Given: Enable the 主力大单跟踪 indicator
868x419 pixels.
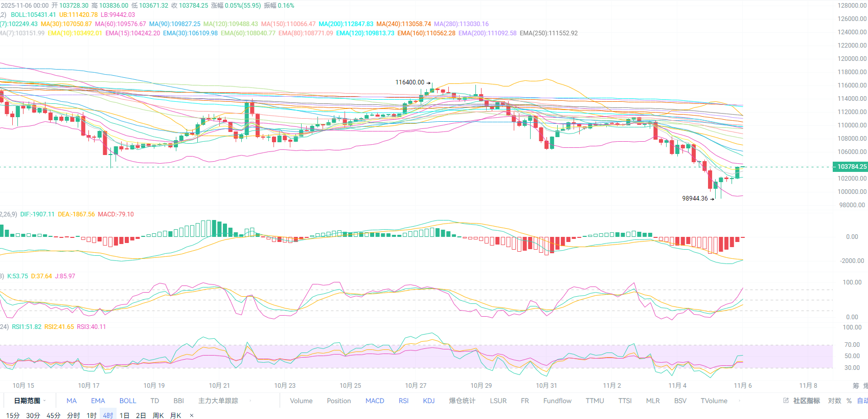Looking at the screenshot, I should point(218,401).
